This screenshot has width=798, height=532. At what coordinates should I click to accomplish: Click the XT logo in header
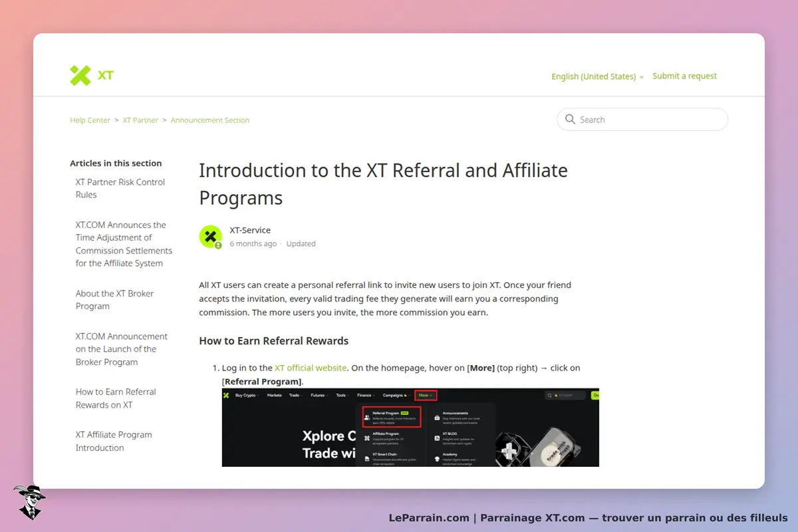point(92,75)
